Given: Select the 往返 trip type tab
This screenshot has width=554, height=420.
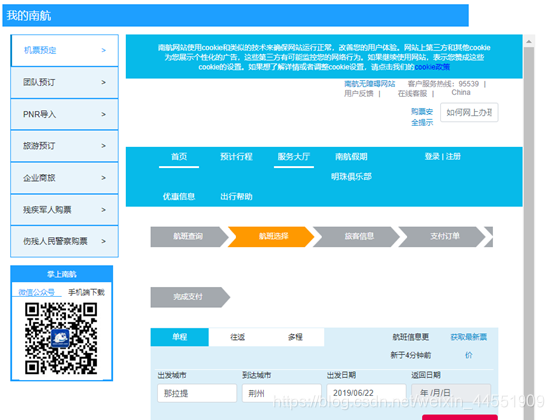Looking at the screenshot, I should [x=237, y=337].
